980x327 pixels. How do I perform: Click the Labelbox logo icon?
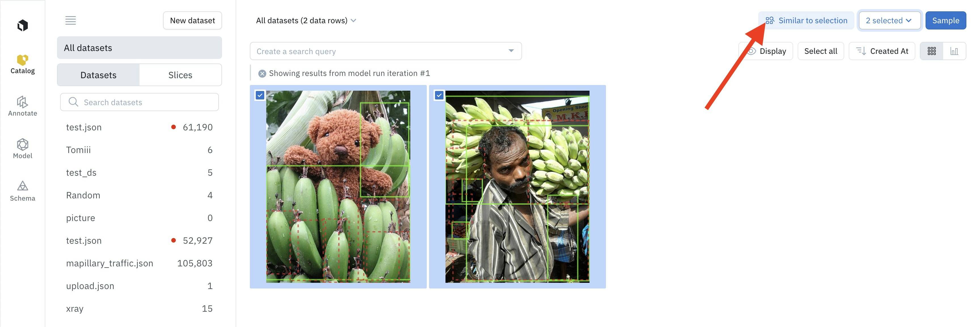pos(22,26)
